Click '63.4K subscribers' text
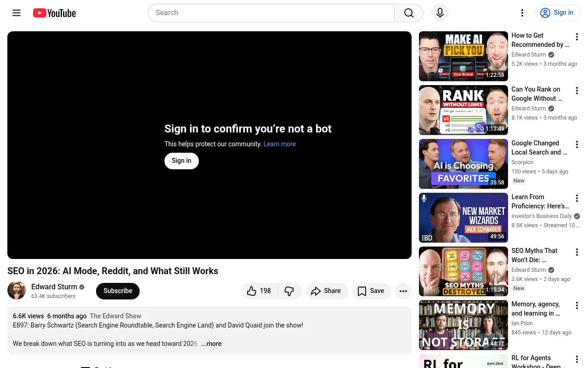This screenshot has width=588, height=368. (53, 296)
